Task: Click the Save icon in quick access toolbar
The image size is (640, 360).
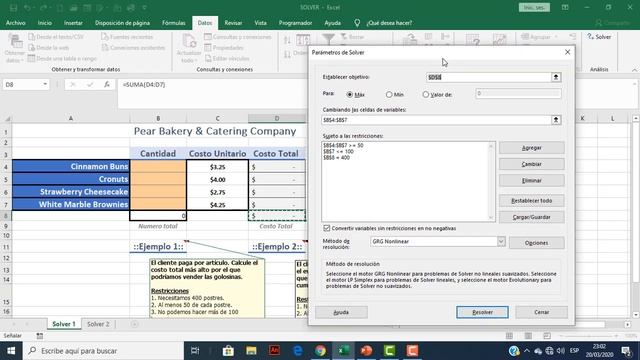Action: 13,7
